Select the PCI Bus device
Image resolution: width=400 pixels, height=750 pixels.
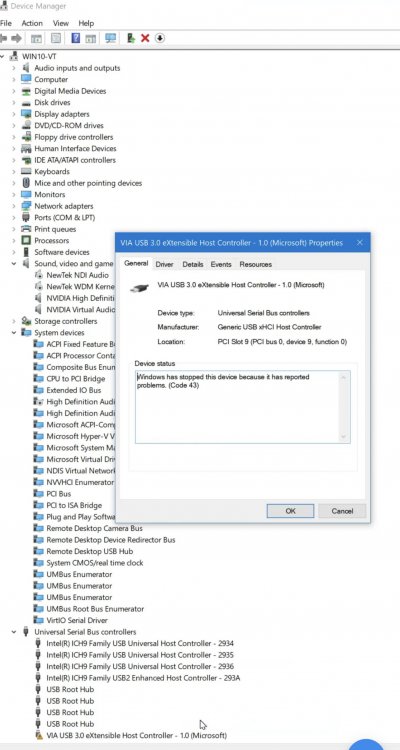[58, 494]
